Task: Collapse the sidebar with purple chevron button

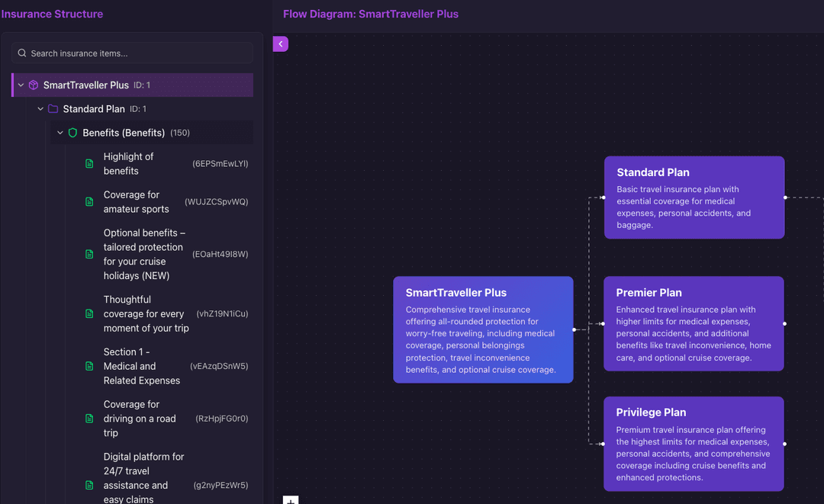Action: pos(280,44)
